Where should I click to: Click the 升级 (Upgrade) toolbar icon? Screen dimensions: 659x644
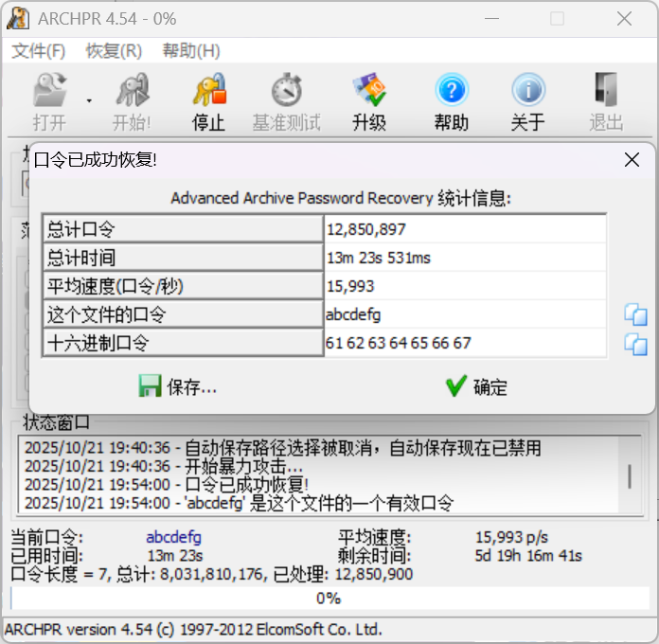click(x=369, y=90)
